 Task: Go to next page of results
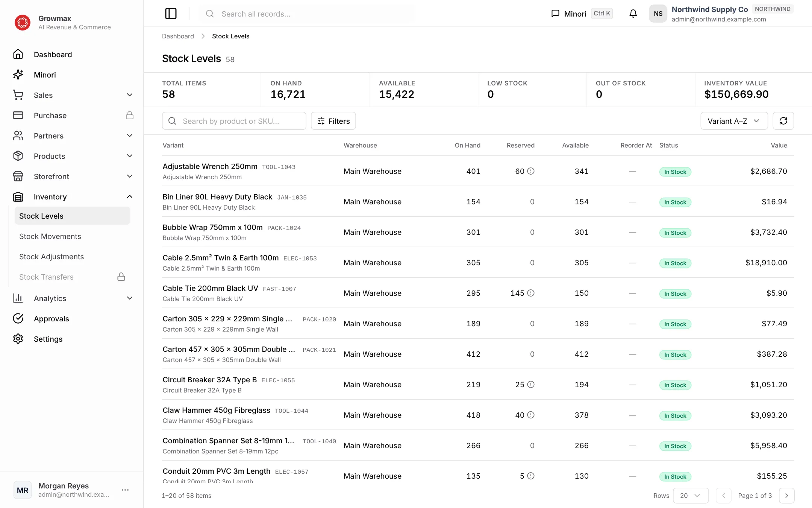(786, 496)
